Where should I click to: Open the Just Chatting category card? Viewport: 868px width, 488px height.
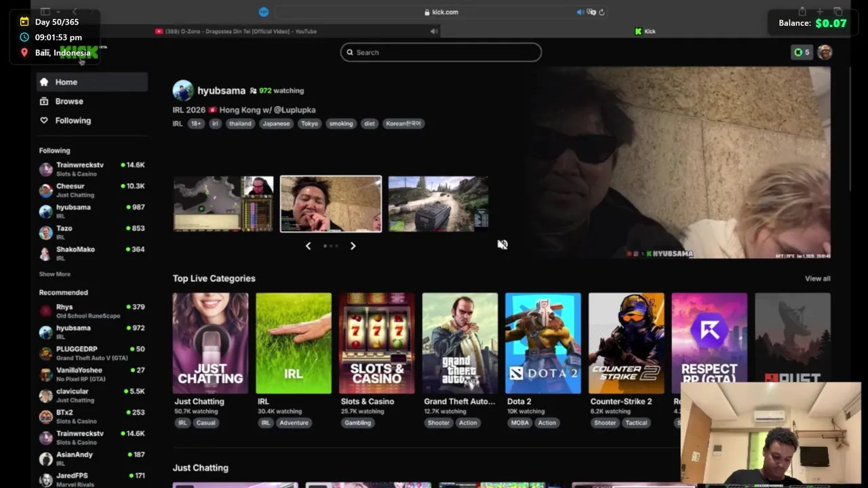click(x=210, y=343)
